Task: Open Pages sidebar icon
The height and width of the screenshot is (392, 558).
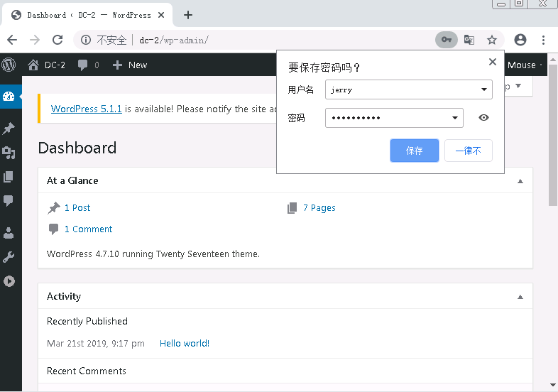Action: (9, 177)
